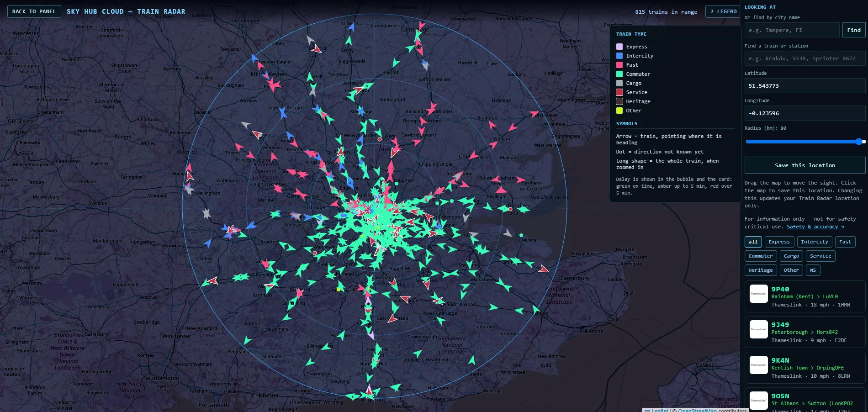
Task: Open train card 9P40 Rainham (Kent)
Action: (805, 297)
